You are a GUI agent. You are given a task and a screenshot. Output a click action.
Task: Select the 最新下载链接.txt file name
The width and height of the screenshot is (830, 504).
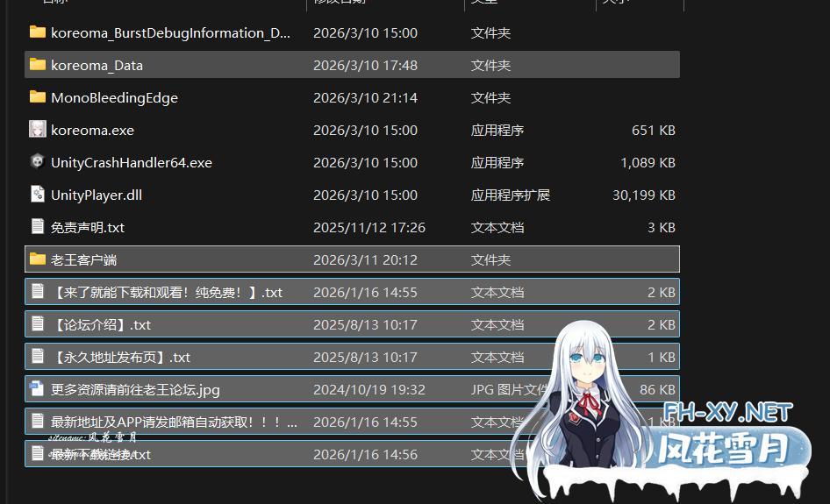tap(101, 454)
